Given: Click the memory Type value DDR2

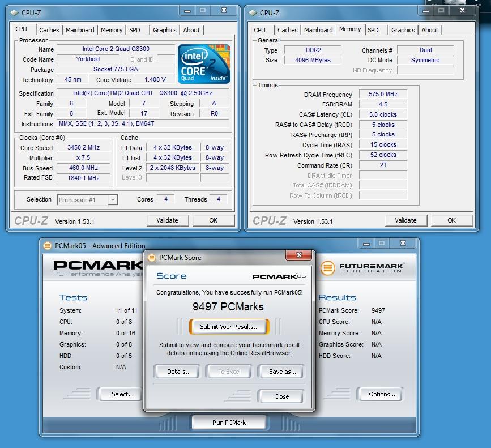Looking at the screenshot, I should pos(313,50).
